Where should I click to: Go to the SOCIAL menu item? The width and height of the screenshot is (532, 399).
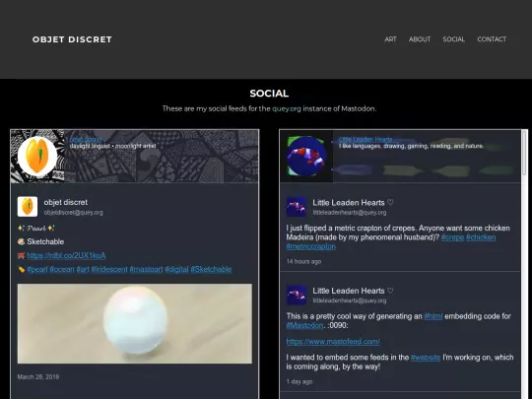coord(453,39)
